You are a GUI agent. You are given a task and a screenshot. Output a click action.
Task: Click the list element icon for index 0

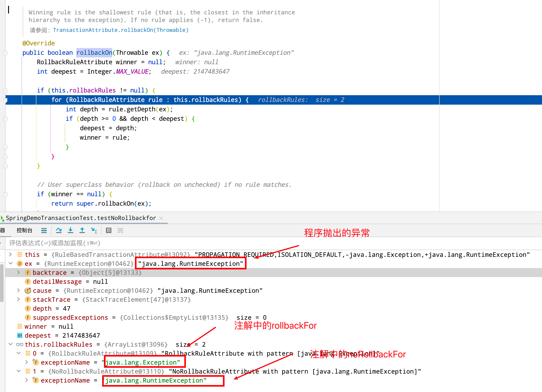(28, 353)
